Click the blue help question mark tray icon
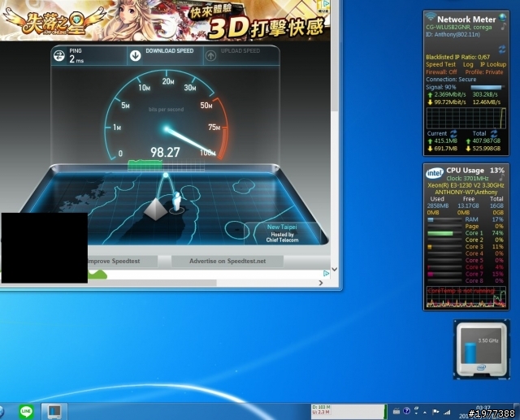The height and width of the screenshot is (420, 520). [407, 411]
